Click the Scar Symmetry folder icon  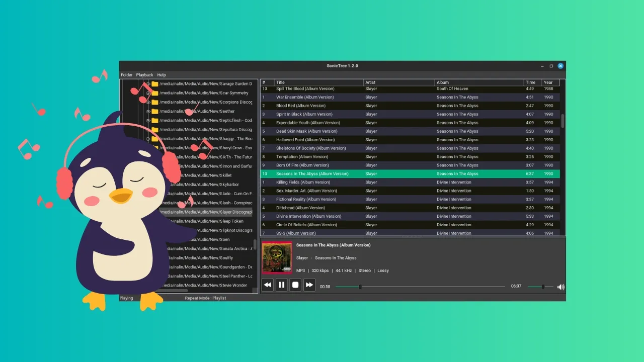[155, 93]
